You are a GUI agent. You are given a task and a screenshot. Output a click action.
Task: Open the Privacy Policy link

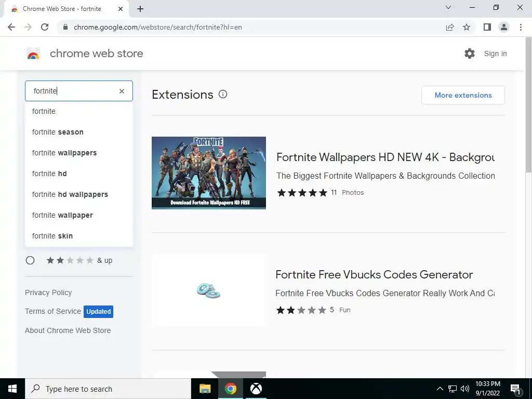[48, 292]
